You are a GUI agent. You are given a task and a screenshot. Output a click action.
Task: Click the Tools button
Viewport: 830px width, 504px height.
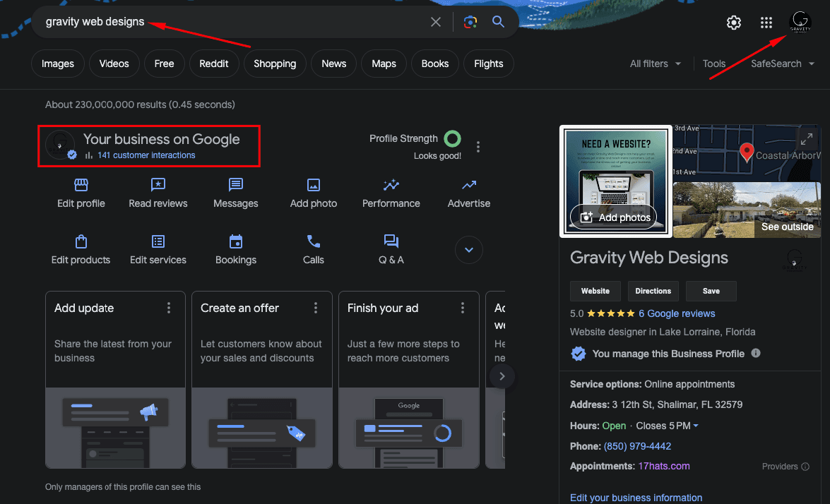(713, 64)
